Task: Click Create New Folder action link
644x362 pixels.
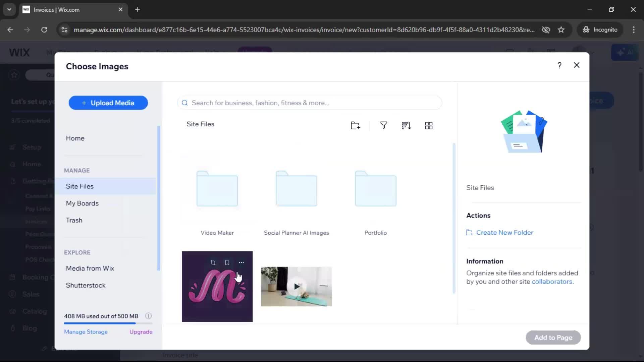Action: pyautogui.click(x=500, y=233)
